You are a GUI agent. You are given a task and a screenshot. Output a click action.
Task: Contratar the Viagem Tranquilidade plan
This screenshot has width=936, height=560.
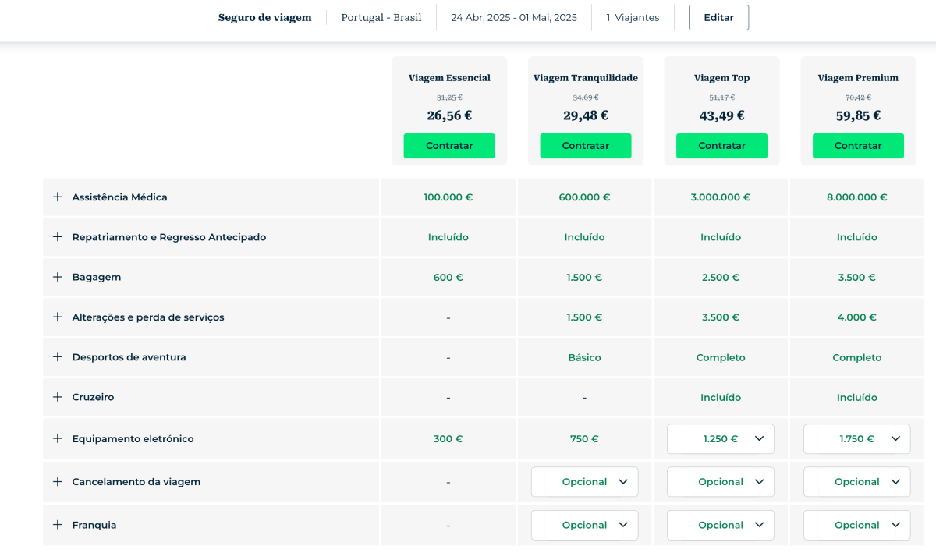point(586,146)
